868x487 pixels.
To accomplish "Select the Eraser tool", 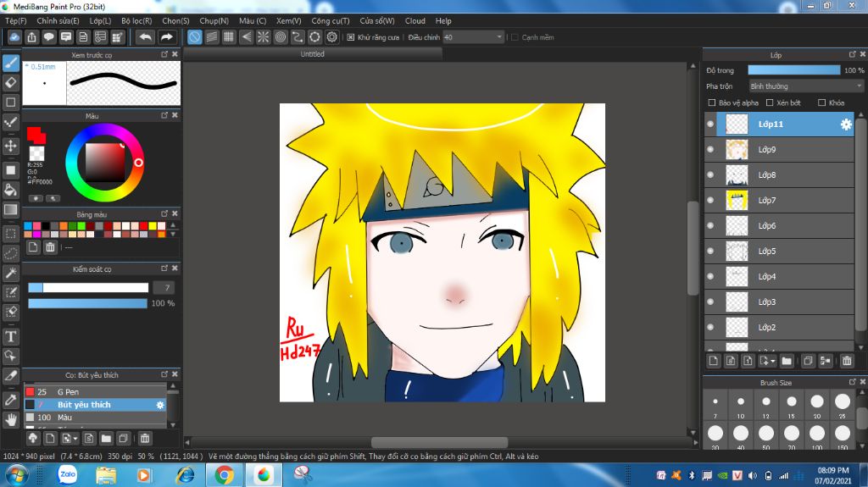I will click(10, 82).
